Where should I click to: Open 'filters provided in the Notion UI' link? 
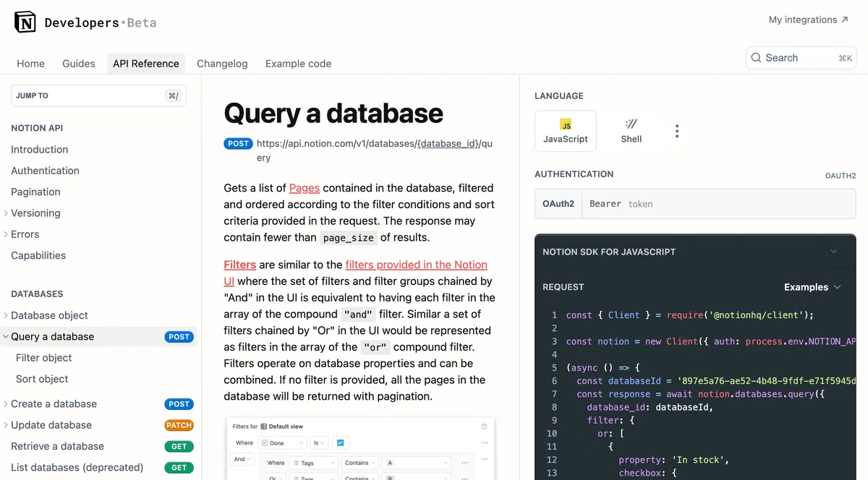(416, 265)
